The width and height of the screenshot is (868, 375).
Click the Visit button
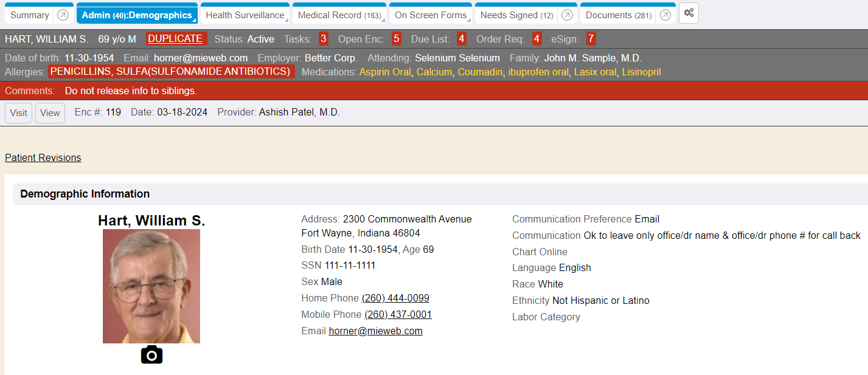click(x=18, y=113)
